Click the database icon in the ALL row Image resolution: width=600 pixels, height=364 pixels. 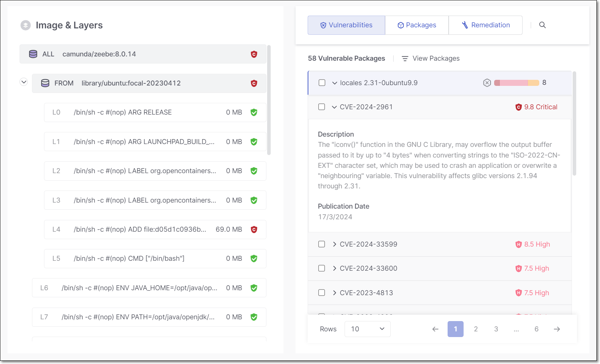[x=33, y=54]
